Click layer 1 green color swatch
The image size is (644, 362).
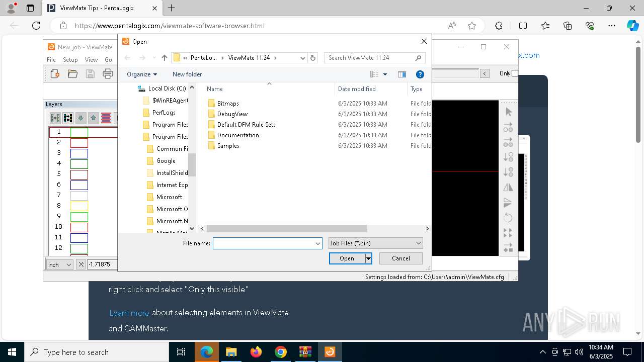click(x=79, y=132)
